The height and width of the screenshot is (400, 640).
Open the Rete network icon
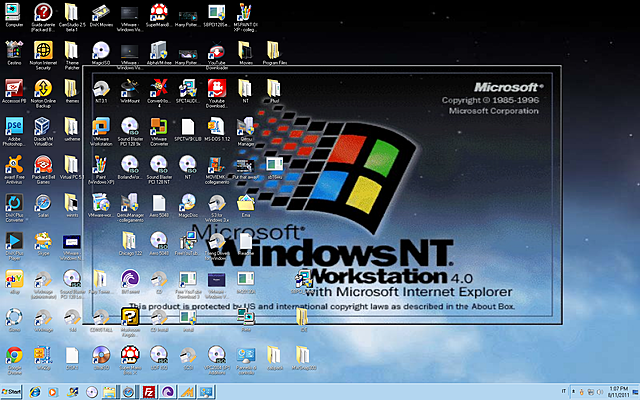(x=246, y=319)
